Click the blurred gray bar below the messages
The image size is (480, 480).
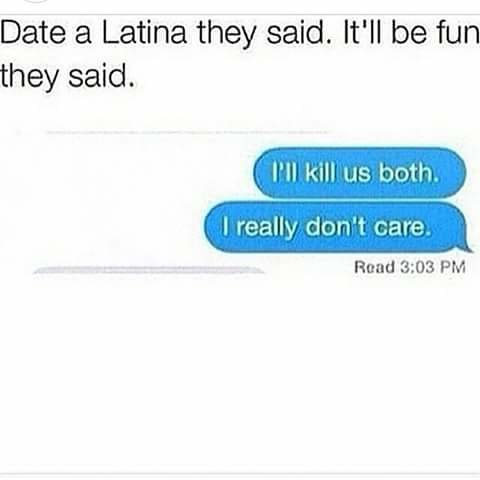click(148, 270)
